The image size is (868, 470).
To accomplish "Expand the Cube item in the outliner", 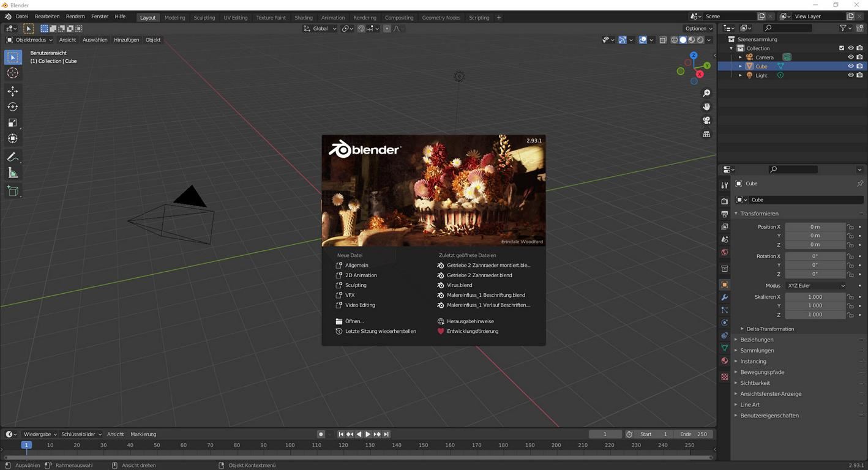I will click(x=740, y=66).
